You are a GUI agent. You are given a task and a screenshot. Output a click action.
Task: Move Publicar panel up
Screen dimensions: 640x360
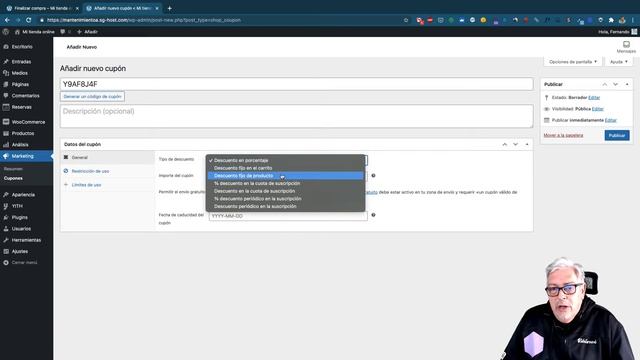[x=604, y=84]
